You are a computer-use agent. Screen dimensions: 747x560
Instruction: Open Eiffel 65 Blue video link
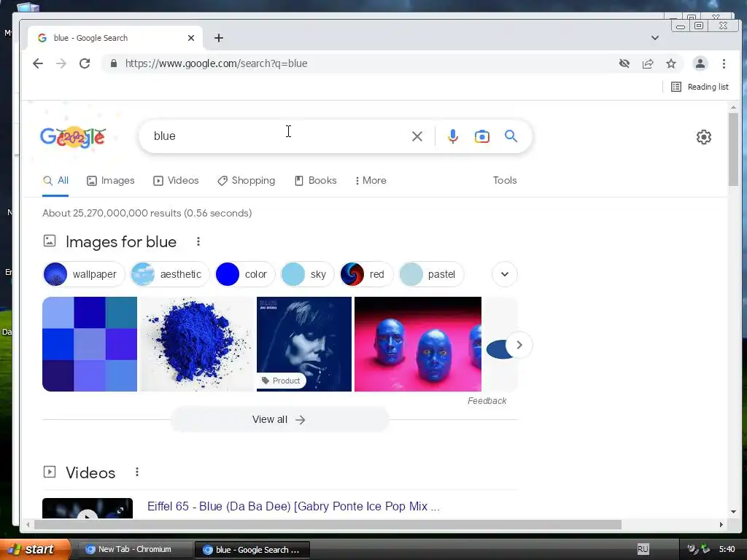(293, 506)
